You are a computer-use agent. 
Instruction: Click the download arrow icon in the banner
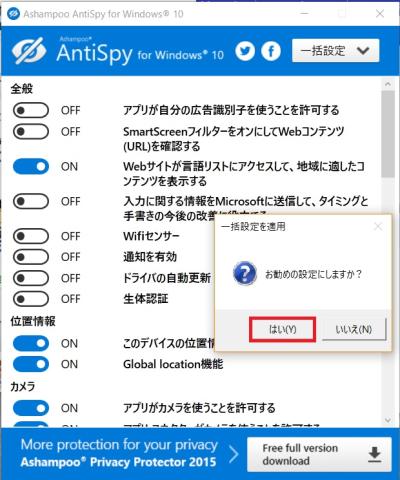tap(375, 454)
